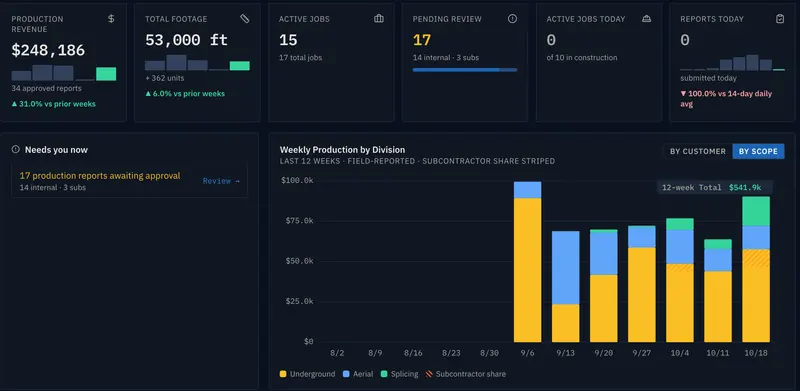Click the briefcase icon on Active Jobs card
Screen dimensions: 800x391
[x=379, y=19]
